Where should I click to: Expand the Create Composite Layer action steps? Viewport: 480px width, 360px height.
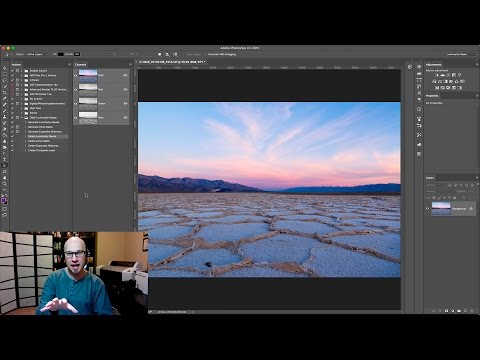26,150
